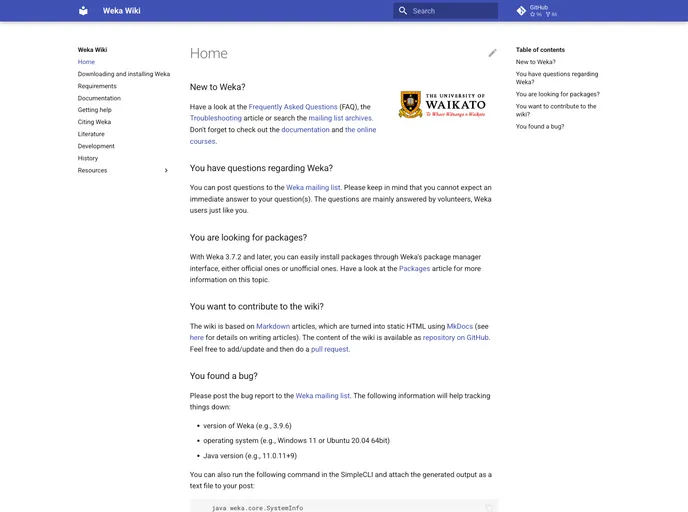
Task: Click the operating system bullet about Windows 11
Action: coord(296,440)
